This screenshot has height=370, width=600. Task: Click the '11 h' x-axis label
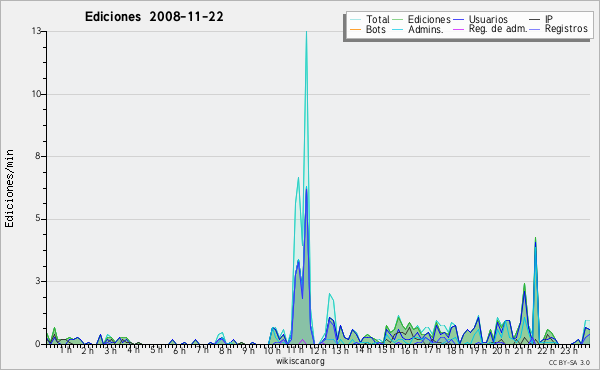(x=295, y=350)
